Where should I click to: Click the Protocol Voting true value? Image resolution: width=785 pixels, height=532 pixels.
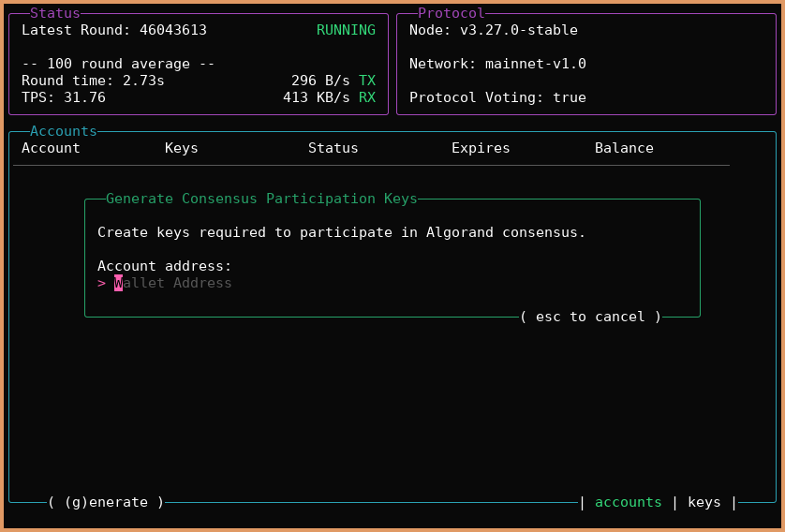coord(569,97)
